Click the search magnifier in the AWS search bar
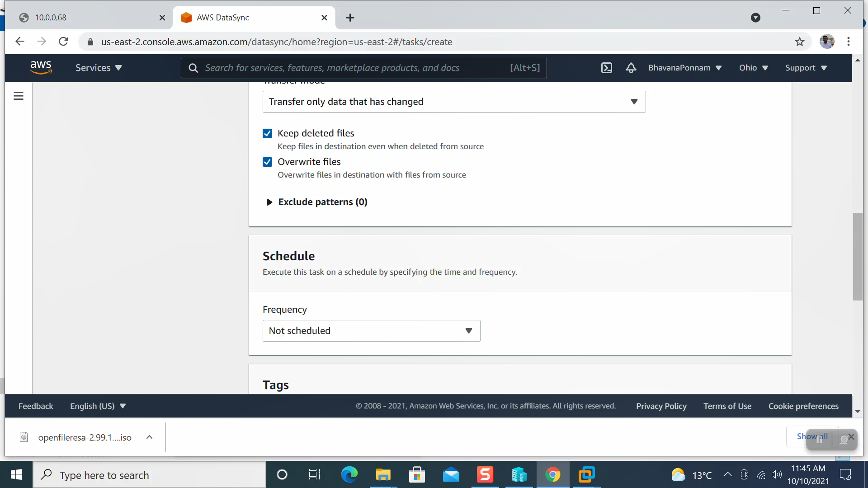This screenshot has width=868, height=488. point(193,68)
